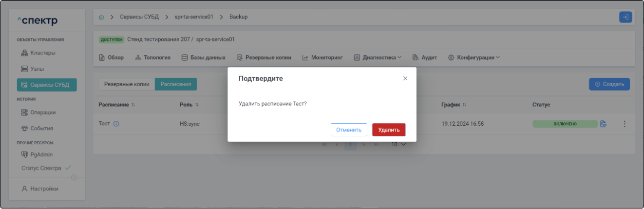644x209 pixels.
Task: Click HS:sync role cell
Action: pyautogui.click(x=189, y=124)
